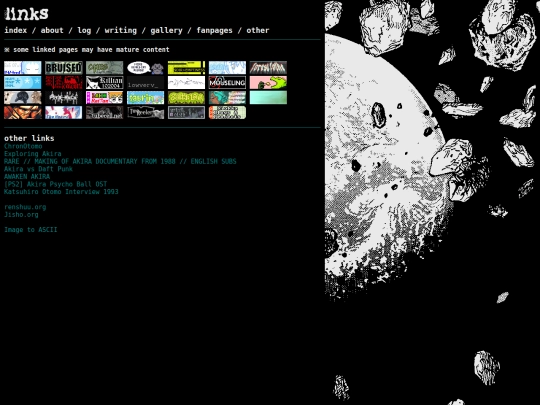This screenshot has height=405, width=540.
Task: Click the red glitch text site button
Action: [64, 83]
